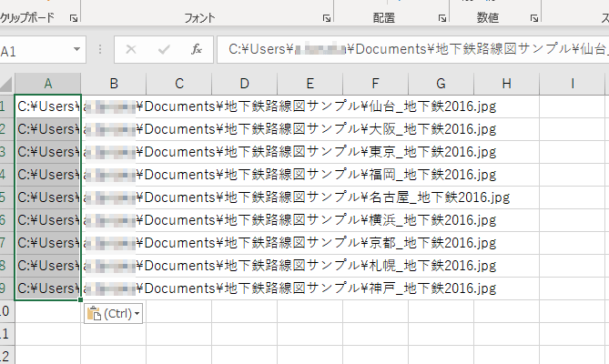Select column I header
This screenshot has width=609, height=364.
click(572, 84)
